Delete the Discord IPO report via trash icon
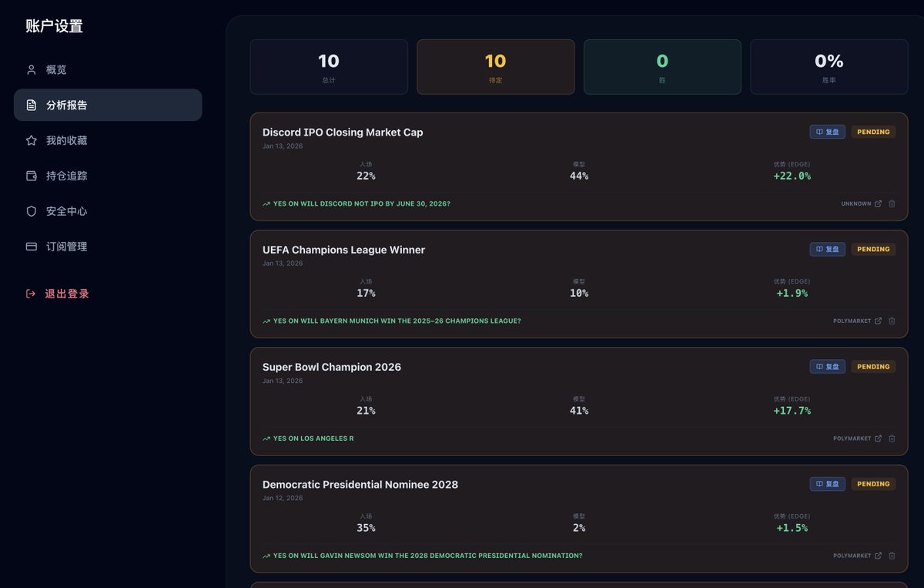 coord(892,203)
